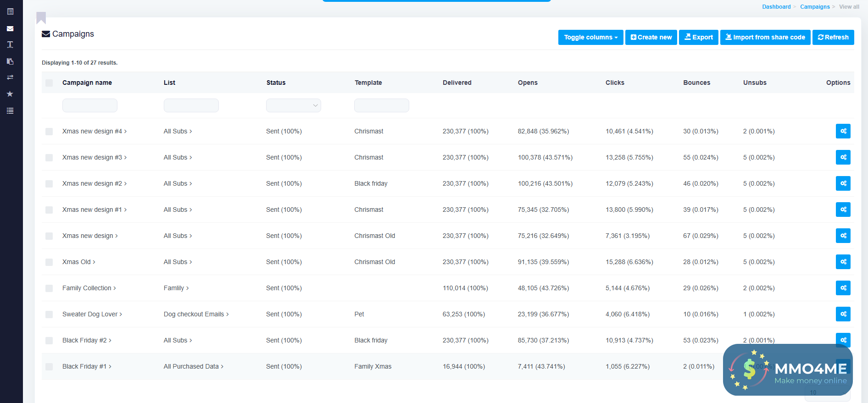The image size is (868, 403).
Task: Click options gear for Sweater Dog Lover
Action: point(843,314)
